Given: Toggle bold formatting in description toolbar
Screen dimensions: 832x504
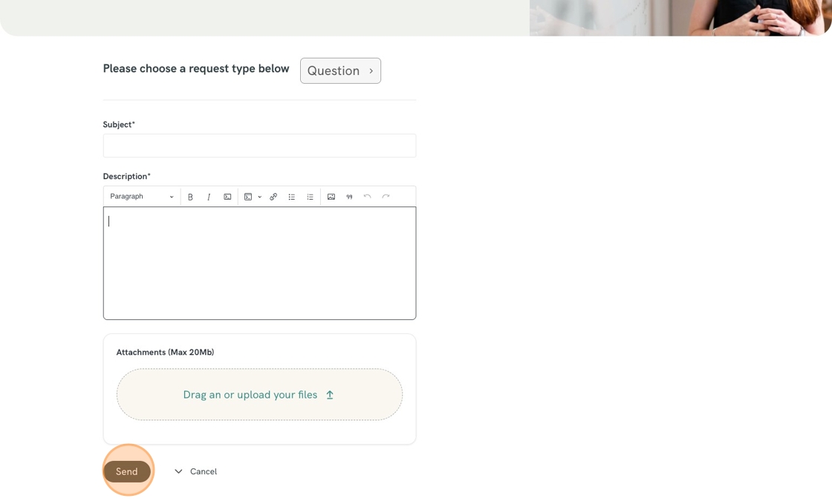Looking at the screenshot, I should tap(190, 197).
